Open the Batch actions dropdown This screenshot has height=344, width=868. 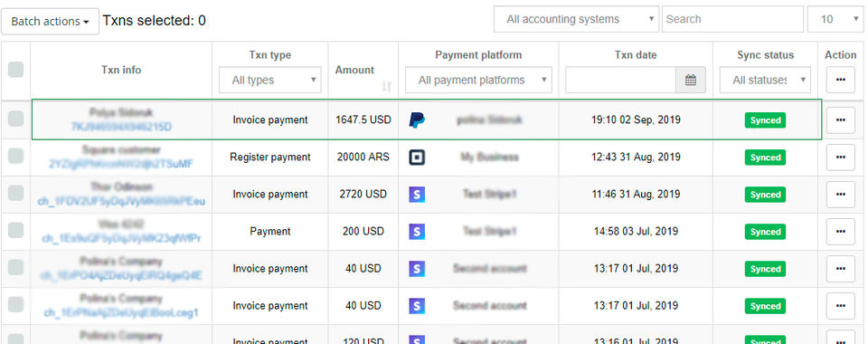pos(50,22)
